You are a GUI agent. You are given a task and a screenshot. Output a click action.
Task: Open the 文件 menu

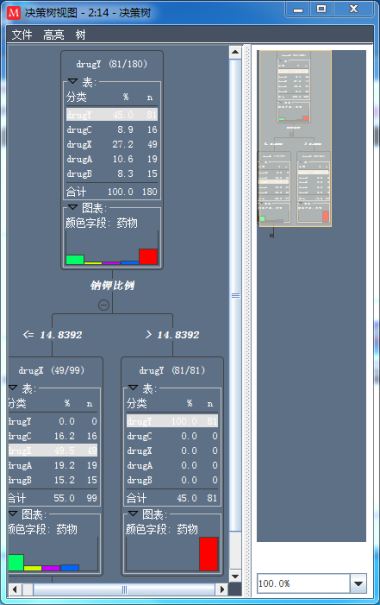click(22, 35)
